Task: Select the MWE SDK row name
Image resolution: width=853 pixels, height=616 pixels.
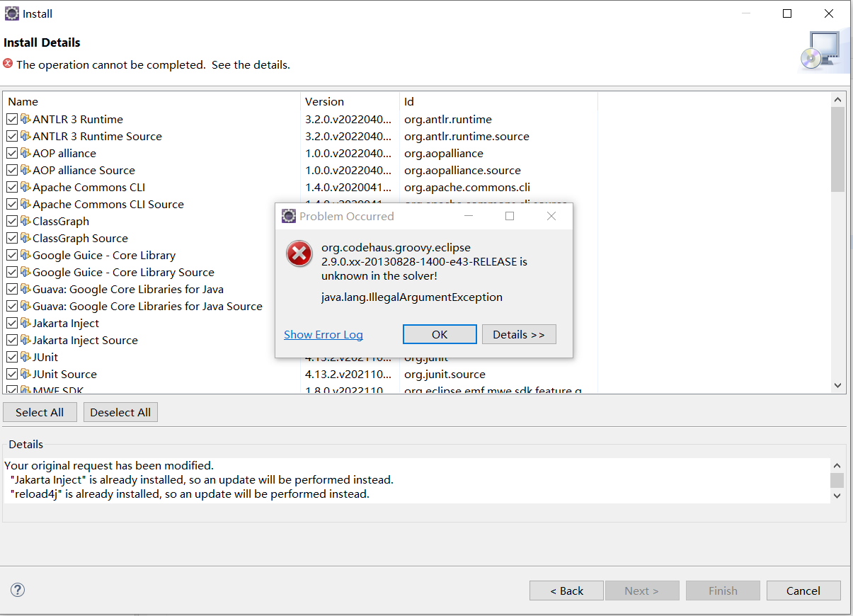Action: point(59,389)
